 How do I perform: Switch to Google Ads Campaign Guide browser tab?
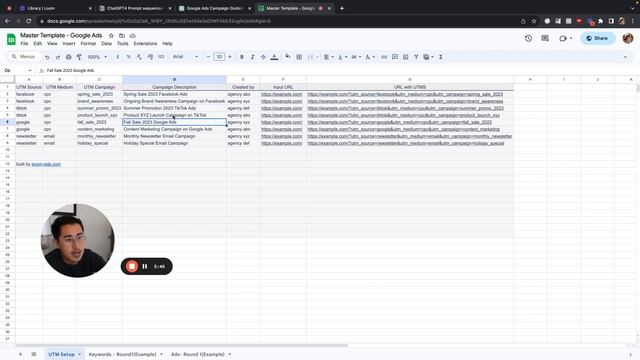click(214, 8)
